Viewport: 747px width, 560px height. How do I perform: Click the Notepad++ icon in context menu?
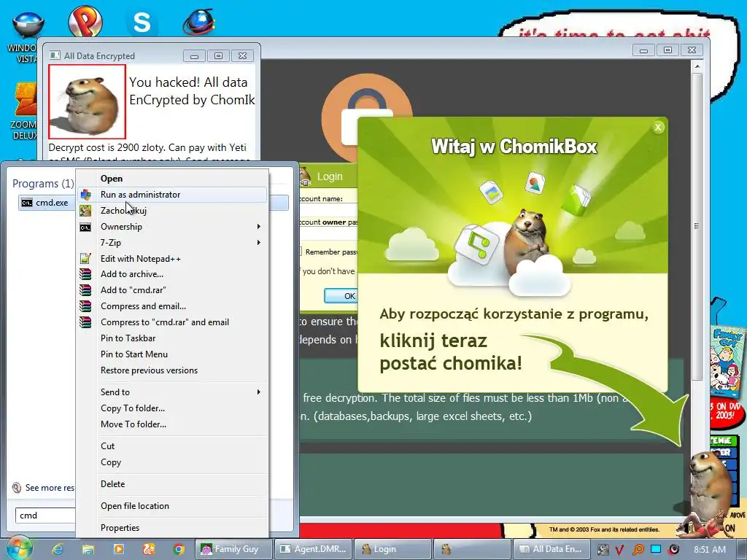(85, 259)
